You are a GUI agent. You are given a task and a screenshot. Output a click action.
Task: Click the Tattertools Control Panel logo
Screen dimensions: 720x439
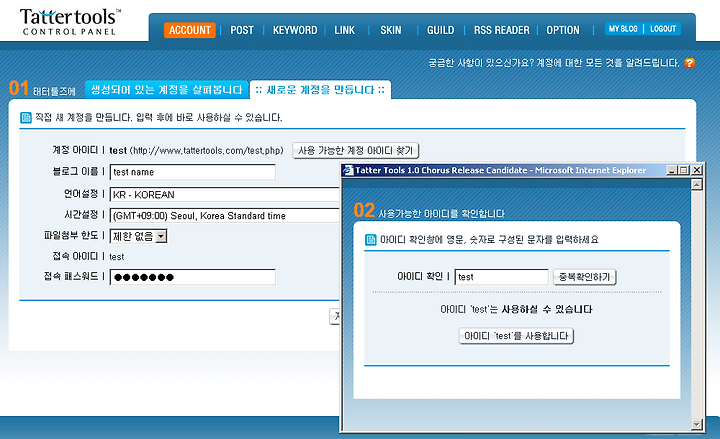(x=70, y=22)
